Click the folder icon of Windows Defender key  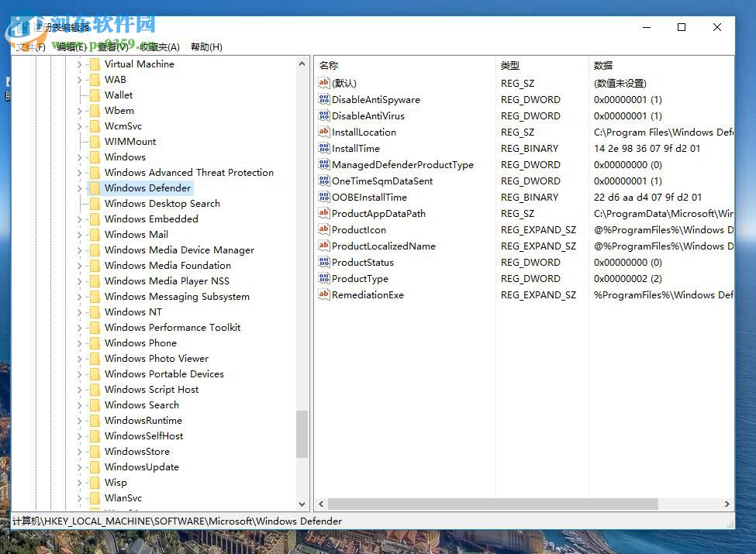95,188
